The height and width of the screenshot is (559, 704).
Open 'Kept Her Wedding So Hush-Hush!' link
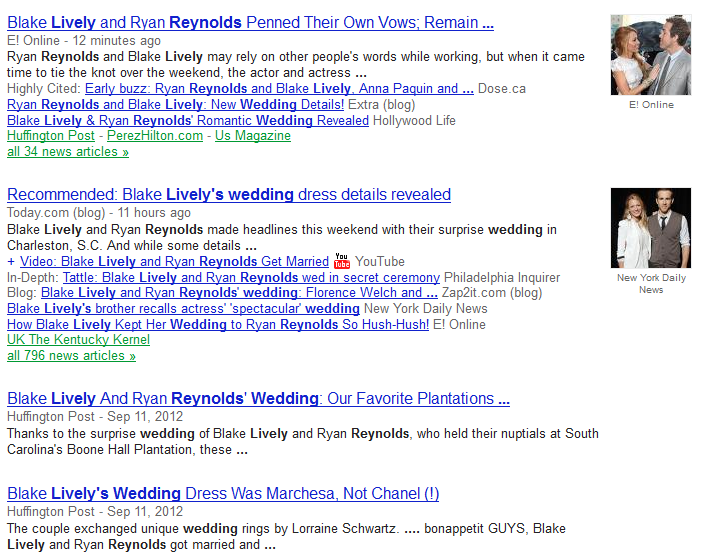pyautogui.click(x=218, y=325)
